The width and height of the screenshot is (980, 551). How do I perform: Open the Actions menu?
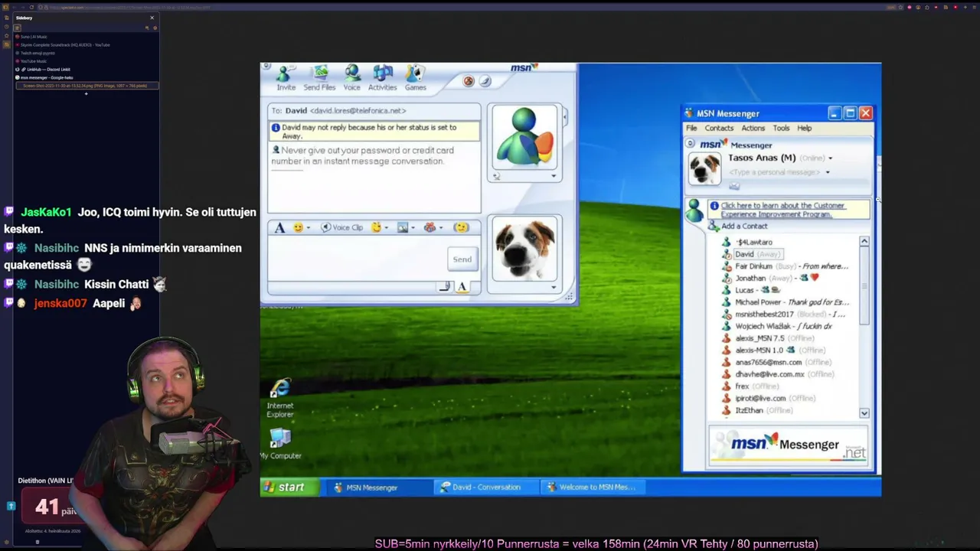click(753, 129)
